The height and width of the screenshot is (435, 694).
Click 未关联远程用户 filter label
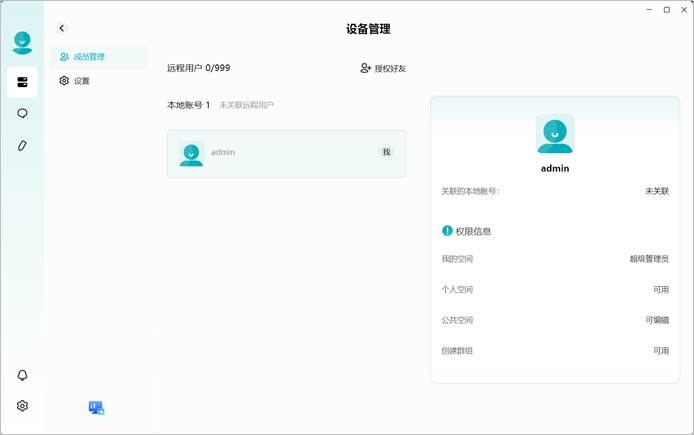[247, 105]
